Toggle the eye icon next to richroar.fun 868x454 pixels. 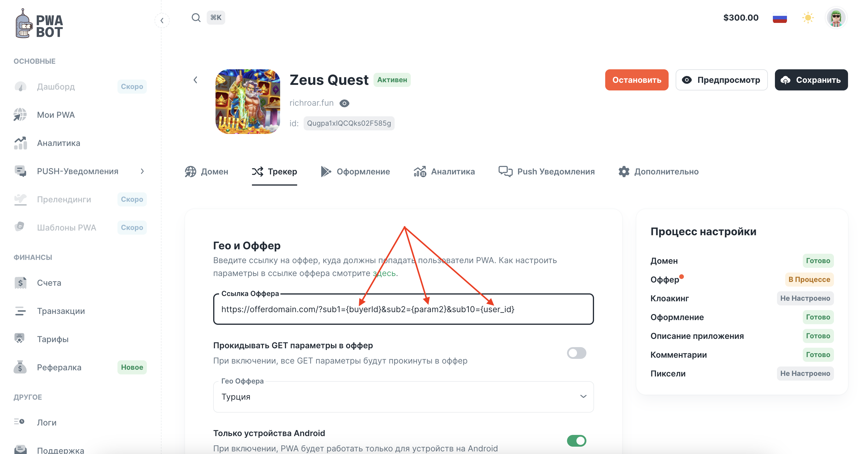click(x=344, y=103)
